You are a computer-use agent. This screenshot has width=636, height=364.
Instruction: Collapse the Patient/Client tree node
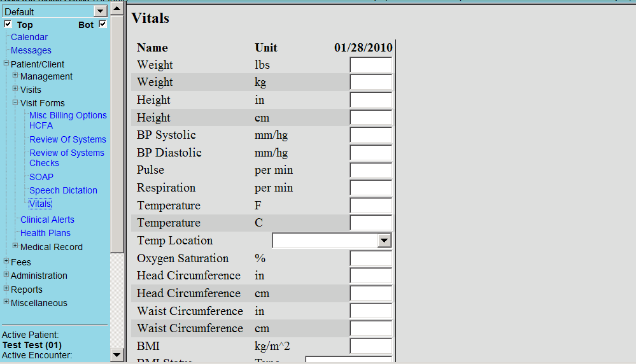click(6, 63)
